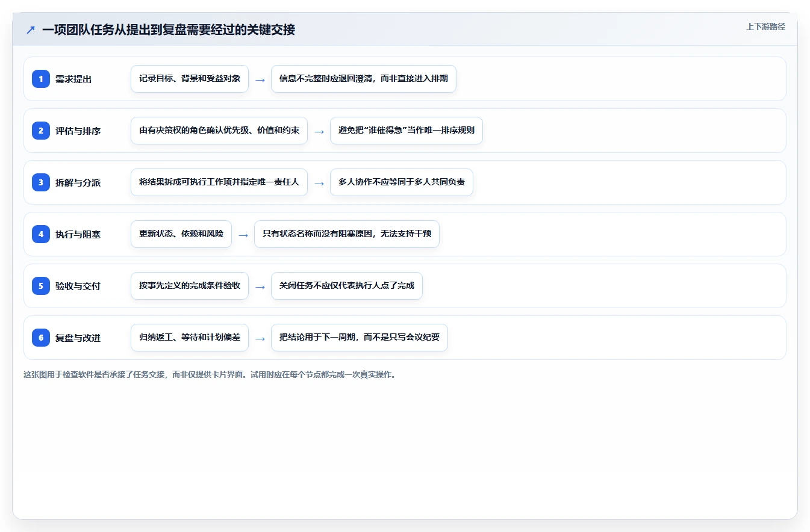Click the arrow in the 验收与交付 row

[x=260, y=286]
